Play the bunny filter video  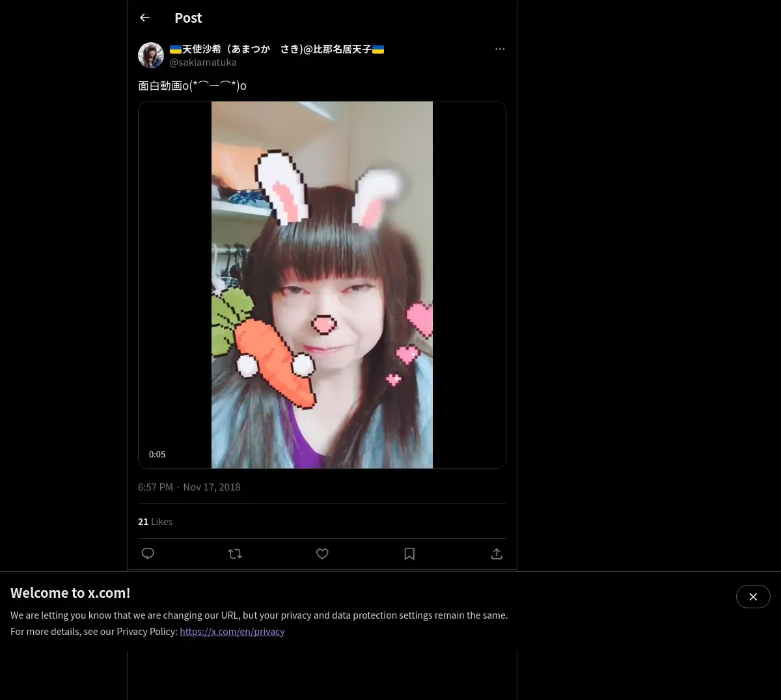[322, 285]
